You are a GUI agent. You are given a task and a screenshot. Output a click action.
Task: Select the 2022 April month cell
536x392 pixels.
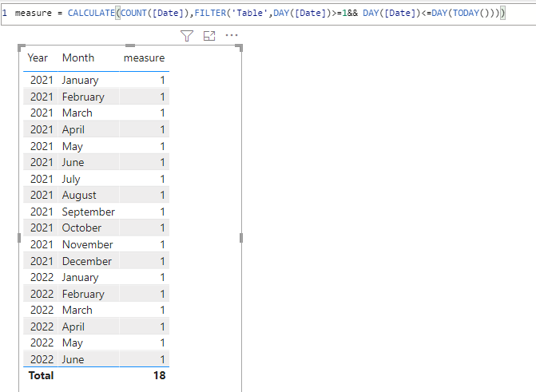pyautogui.click(x=73, y=327)
